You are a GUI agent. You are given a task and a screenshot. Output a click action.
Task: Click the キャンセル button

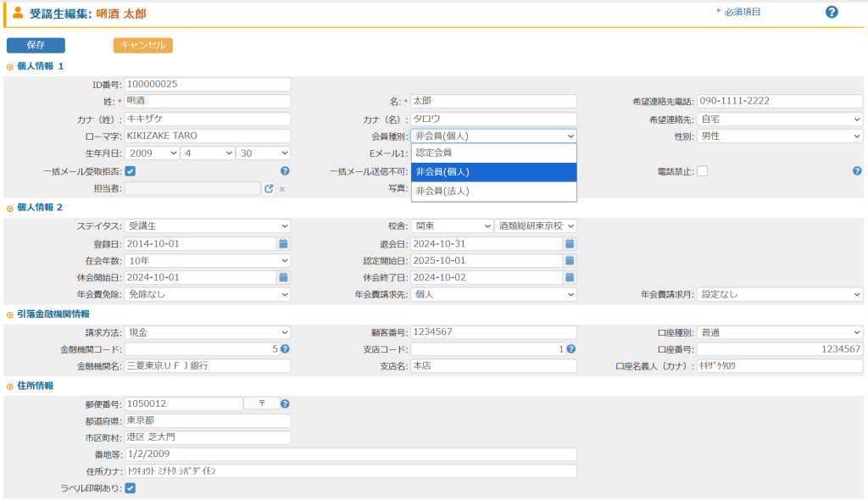pyautogui.click(x=143, y=46)
